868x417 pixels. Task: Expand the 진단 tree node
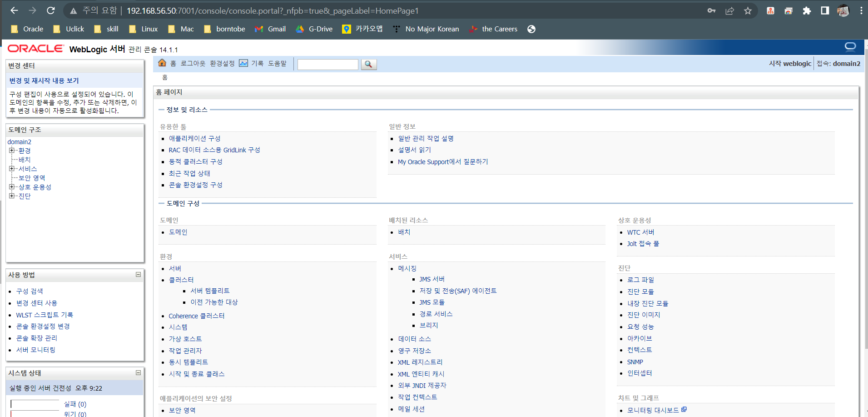click(x=12, y=196)
